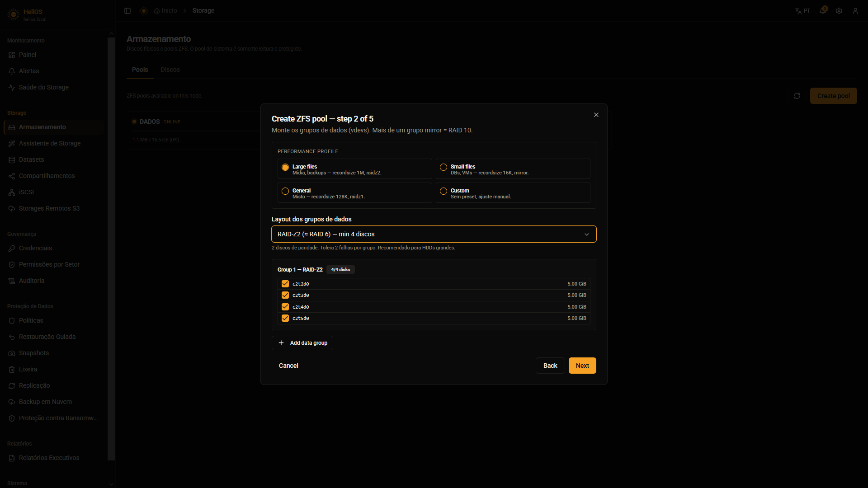Click the Credenciais key icon

(x=12, y=249)
